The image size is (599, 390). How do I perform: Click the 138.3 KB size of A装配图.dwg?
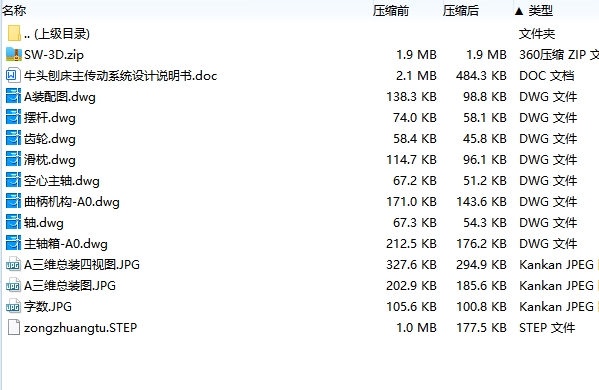pos(411,97)
